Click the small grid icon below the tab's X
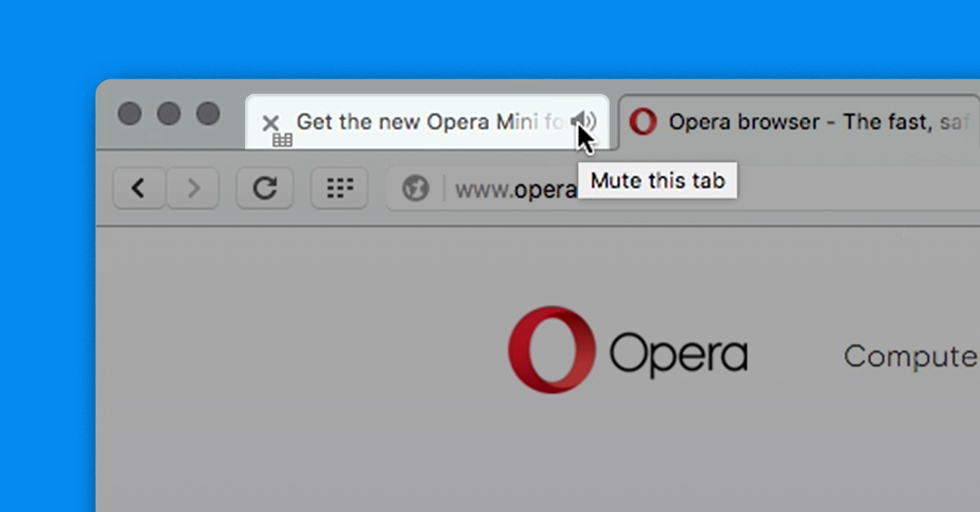This screenshot has height=512, width=980. 283,140
